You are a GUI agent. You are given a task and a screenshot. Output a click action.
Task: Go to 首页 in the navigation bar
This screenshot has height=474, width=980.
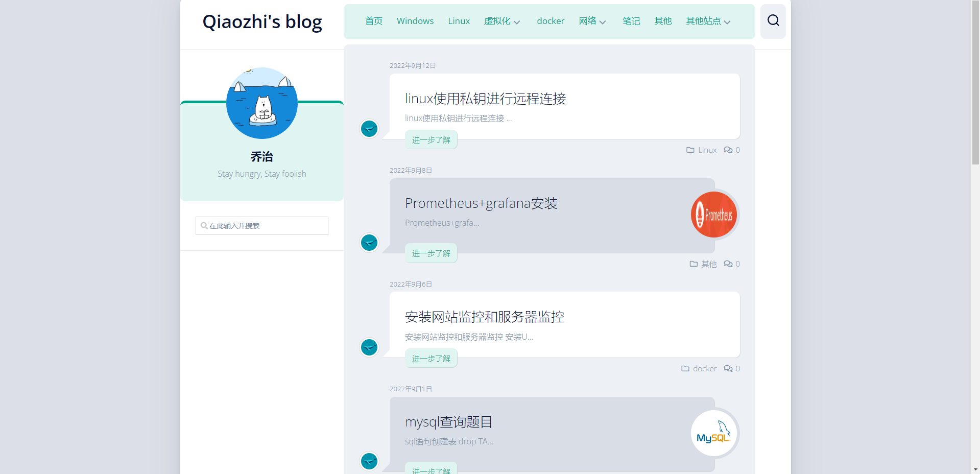click(374, 21)
